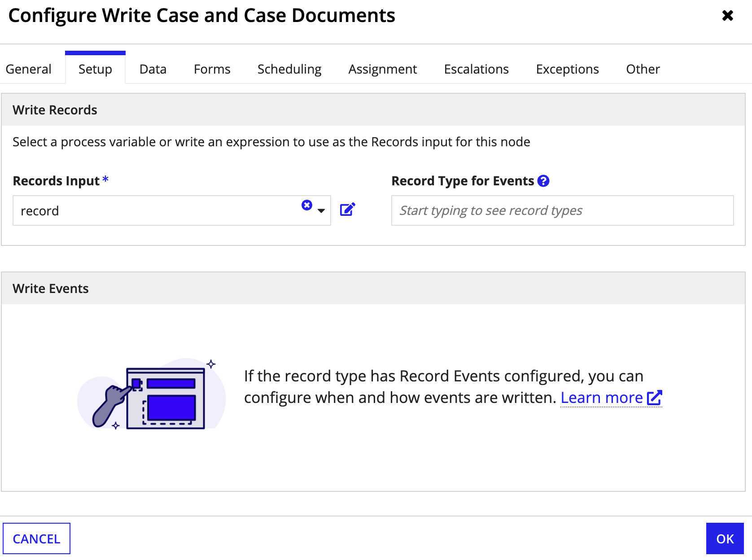
Task: Go to the Forms tab
Action: tap(212, 69)
